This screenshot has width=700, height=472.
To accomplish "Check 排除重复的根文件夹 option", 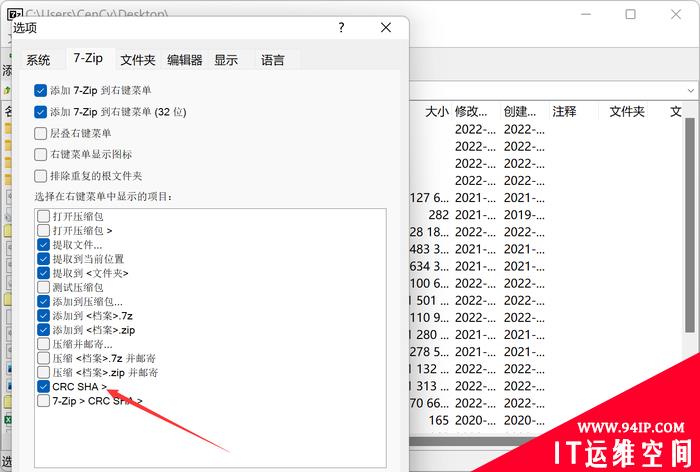I will pos(41,176).
